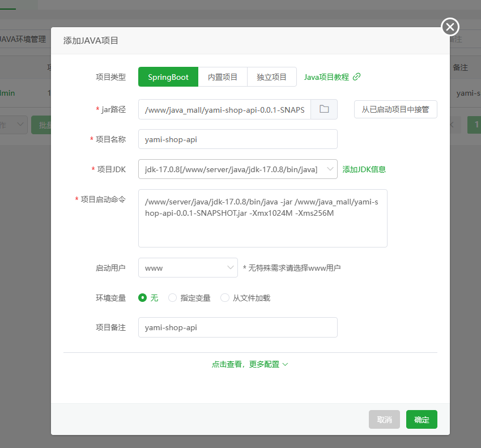This screenshot has height=448, width=481.
Task: Expand 更多配置 for additional settings
Action: tap(250, 364)
